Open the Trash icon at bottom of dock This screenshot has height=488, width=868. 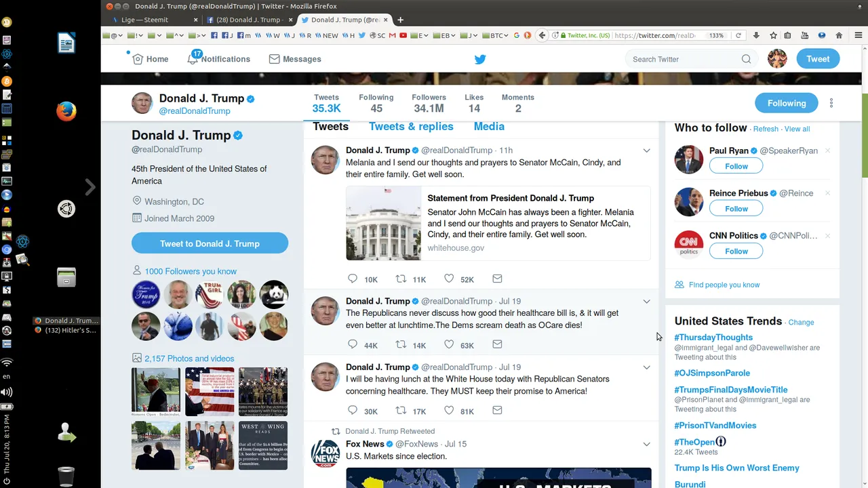pyautogui.click(x=66, y=476)
